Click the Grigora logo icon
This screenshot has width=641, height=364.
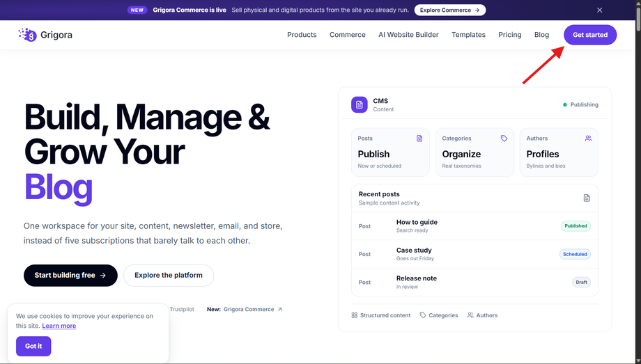click(27, 35)
